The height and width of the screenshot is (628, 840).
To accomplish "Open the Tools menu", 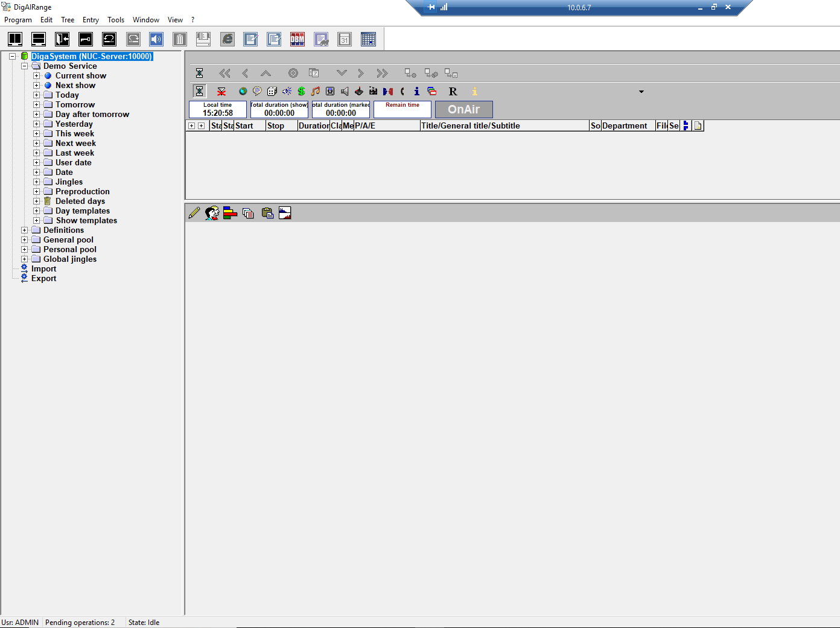I will 116,20.
